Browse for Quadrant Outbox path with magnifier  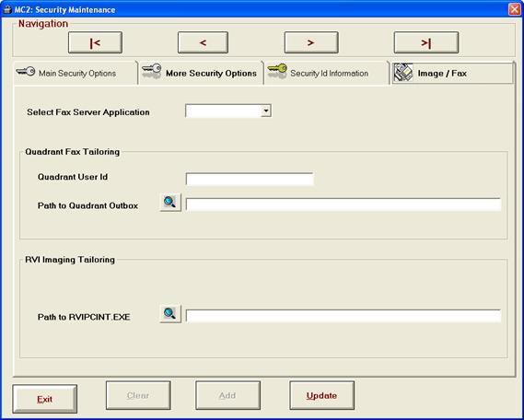(x=170, y=202)
